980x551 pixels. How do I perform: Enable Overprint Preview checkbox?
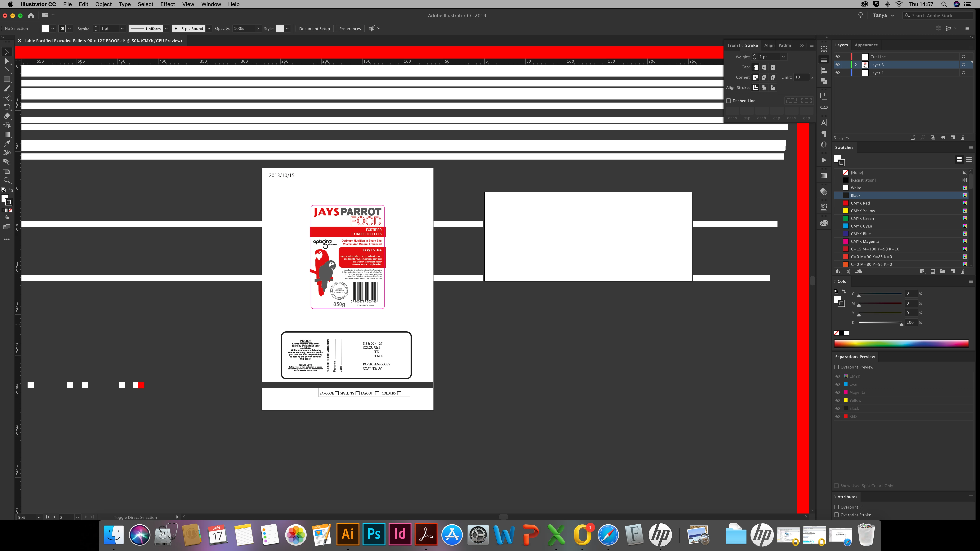click(x=837, y=367)
